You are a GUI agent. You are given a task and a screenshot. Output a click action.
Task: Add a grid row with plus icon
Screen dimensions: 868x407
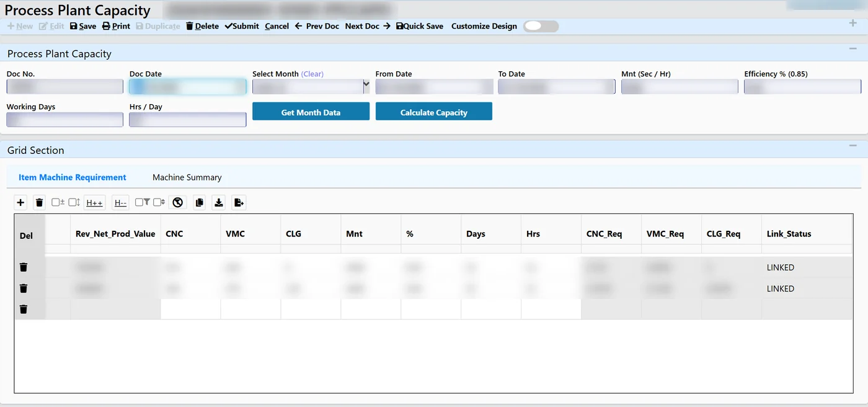click(x=20, y=202)
